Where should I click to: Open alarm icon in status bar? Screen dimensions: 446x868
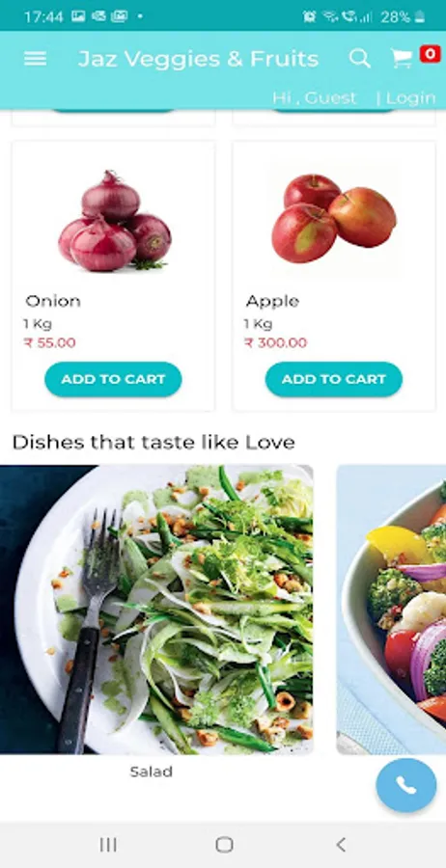tap(310, 16)
